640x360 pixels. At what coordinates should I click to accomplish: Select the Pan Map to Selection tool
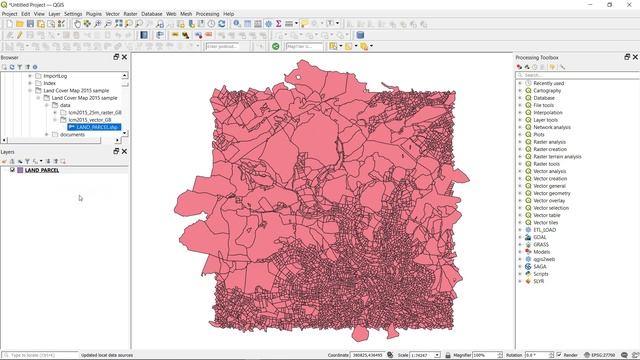[x=87, y=24]
